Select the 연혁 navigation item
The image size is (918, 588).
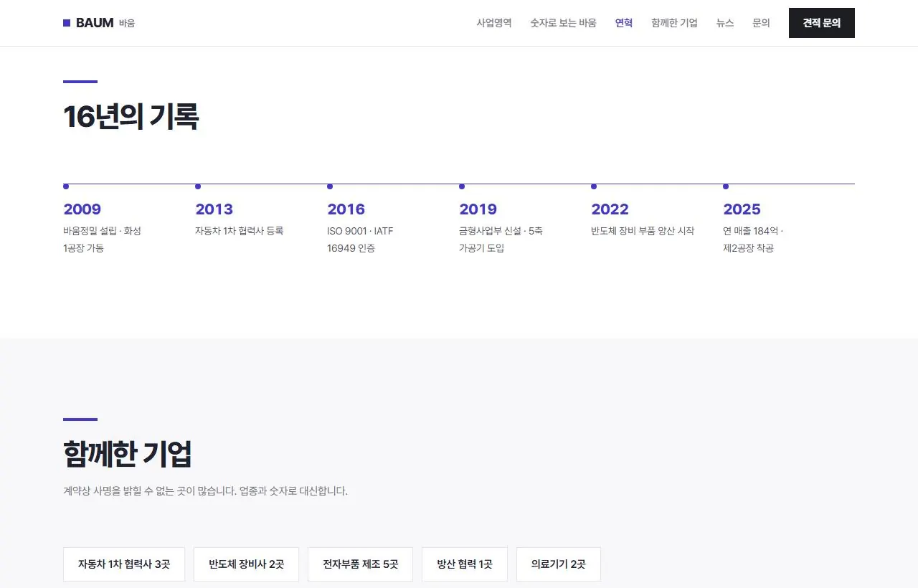624,23
